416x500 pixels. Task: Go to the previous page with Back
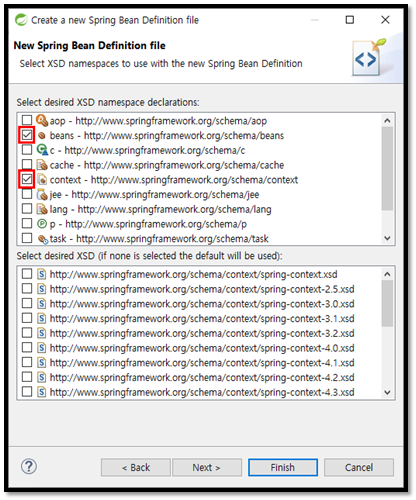pyautogui.click(x=136, y=468)
